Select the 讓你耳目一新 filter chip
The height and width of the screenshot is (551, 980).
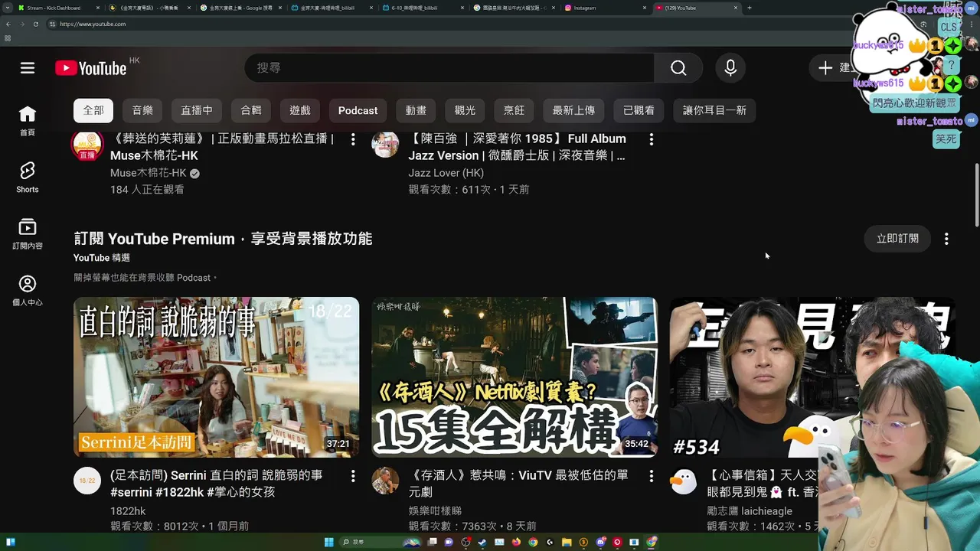714,110
